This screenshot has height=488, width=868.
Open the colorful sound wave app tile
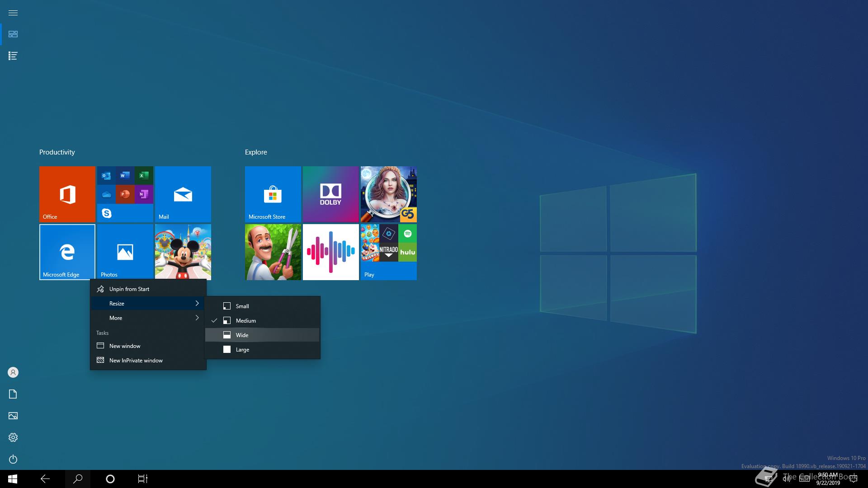click(331, 252)
